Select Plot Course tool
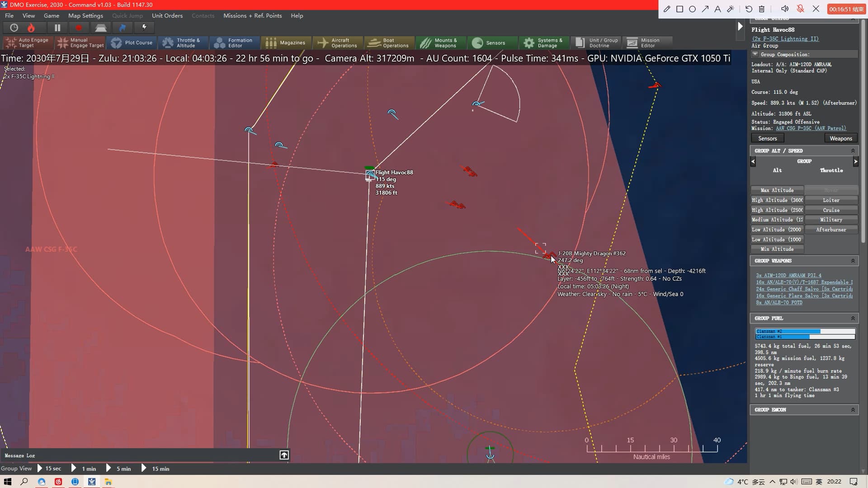This screenshot has width=868, height=488. click(x=132, y=43)
